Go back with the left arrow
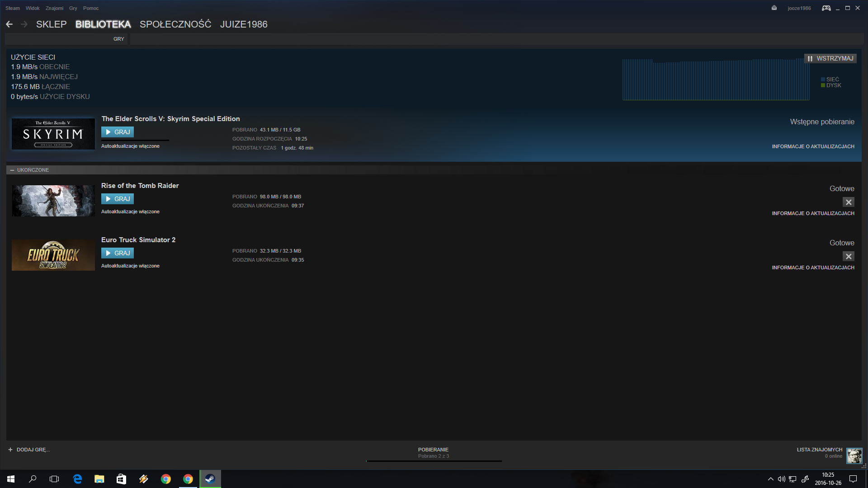Viewport: 868px width, 488px height. tap(9, 24)
